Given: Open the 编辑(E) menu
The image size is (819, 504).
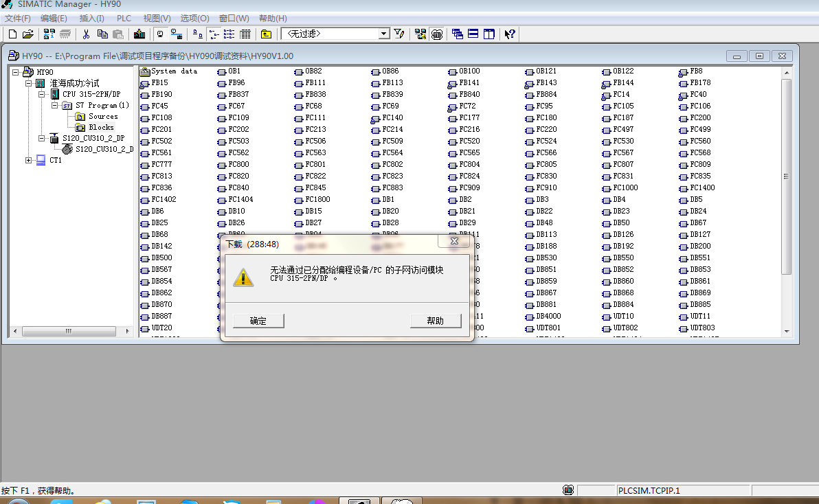Looking at the screenshot, I should click(54, 19).
